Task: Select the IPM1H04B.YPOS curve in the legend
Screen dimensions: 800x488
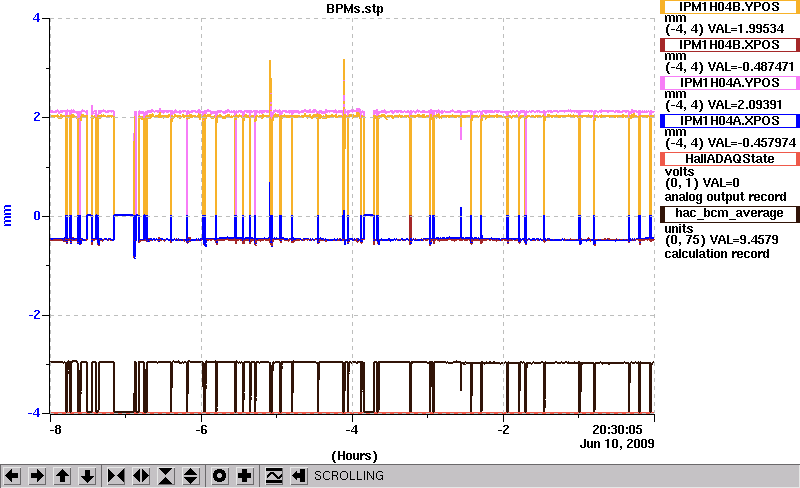Action: [730, 7]
